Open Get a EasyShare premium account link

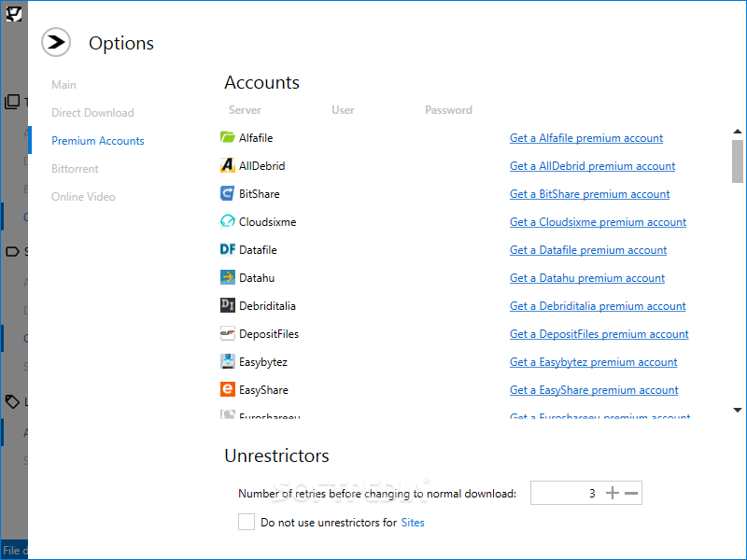click(x=594, y=390)
